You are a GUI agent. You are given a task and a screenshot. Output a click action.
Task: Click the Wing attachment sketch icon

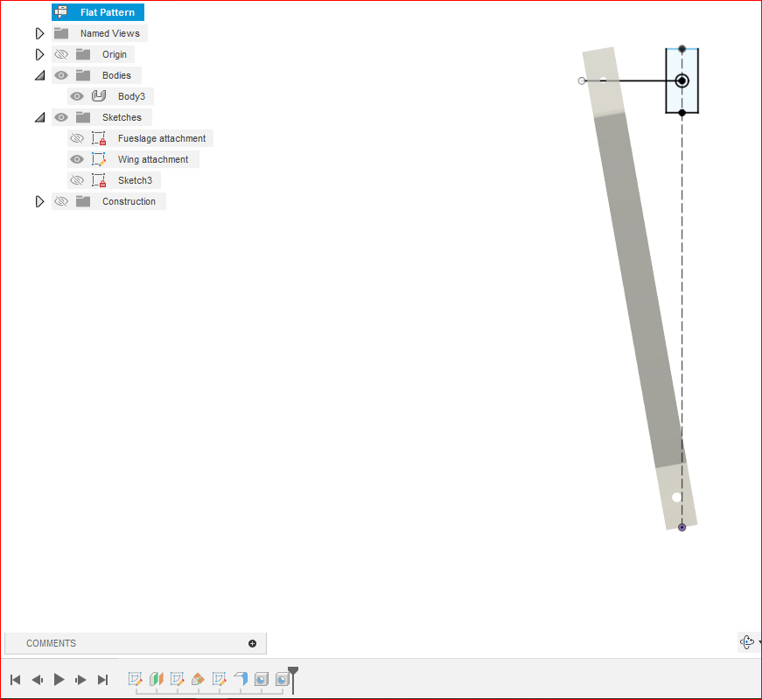98,159
